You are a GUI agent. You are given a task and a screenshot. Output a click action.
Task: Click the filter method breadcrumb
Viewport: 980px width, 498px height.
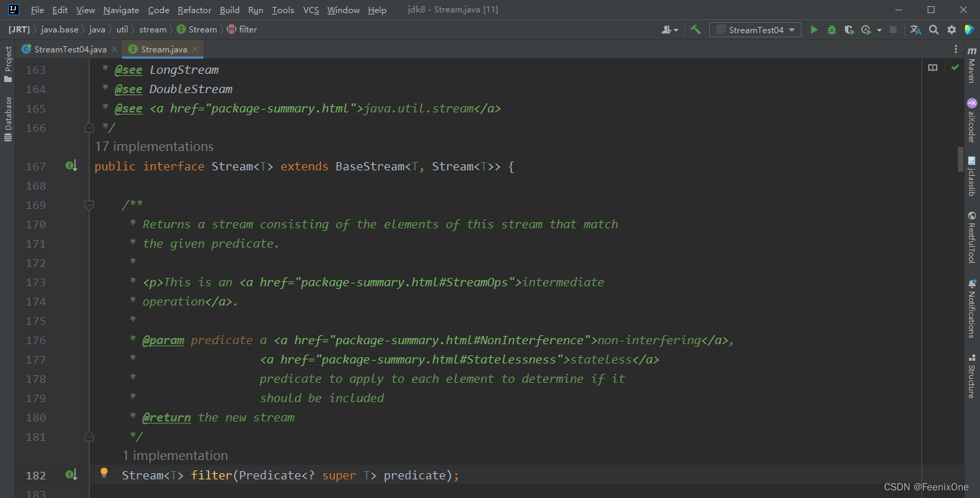click(x=242, y=30)
